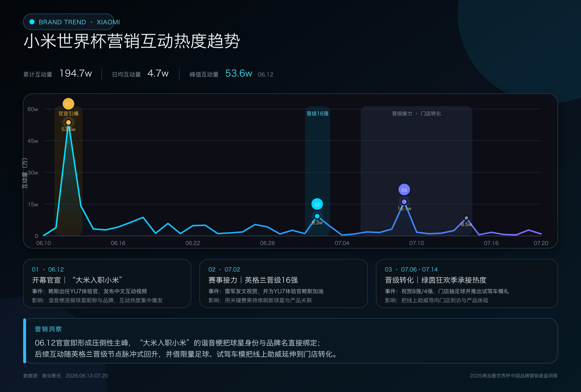The width and height of the screenshot is (581, 392).
Task: Click the 01 · 06.12 card header
Action: click(x=48, y=269)
